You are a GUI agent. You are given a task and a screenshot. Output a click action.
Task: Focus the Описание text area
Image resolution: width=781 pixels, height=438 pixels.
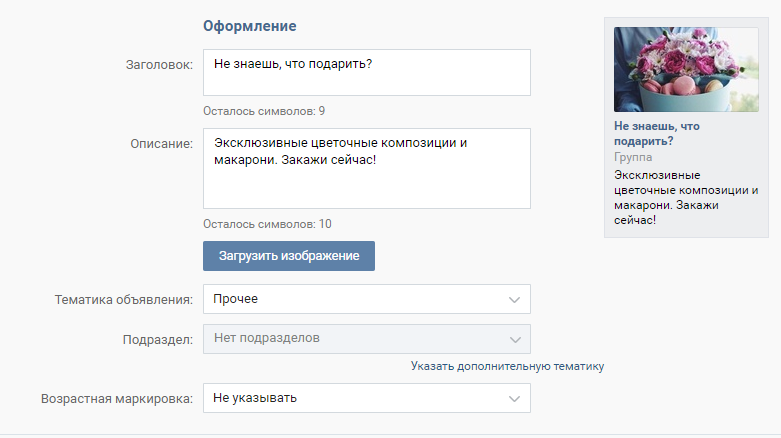(x=367, y=168)
